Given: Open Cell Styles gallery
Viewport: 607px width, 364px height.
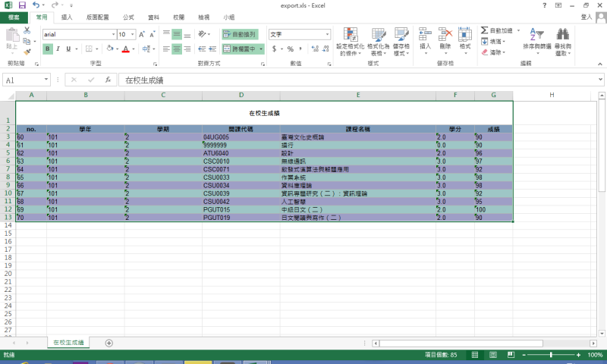Looking at the screenshot, I should tap(401, 42).
